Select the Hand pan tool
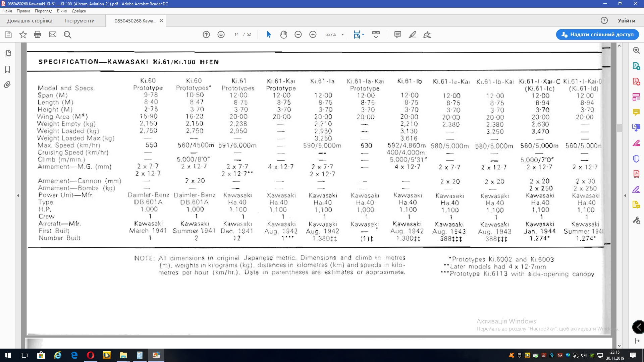 [x=283, y=35]
